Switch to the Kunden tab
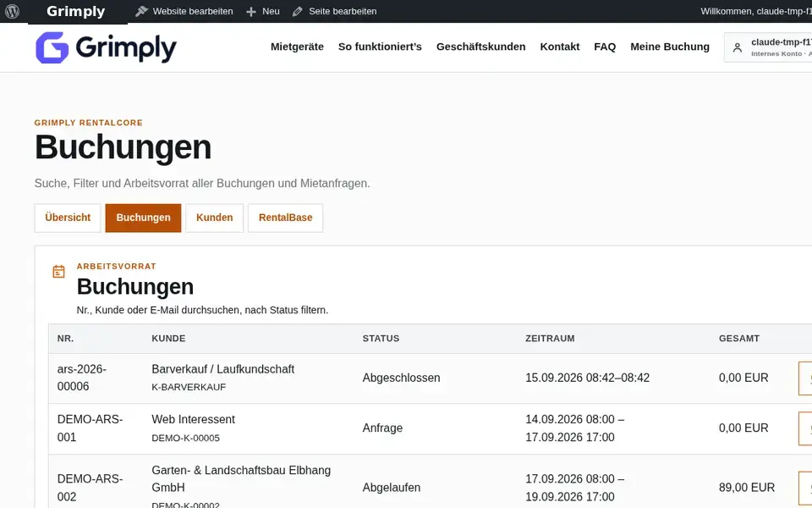Viewport: 812px width, 508px height. [214, 218]
